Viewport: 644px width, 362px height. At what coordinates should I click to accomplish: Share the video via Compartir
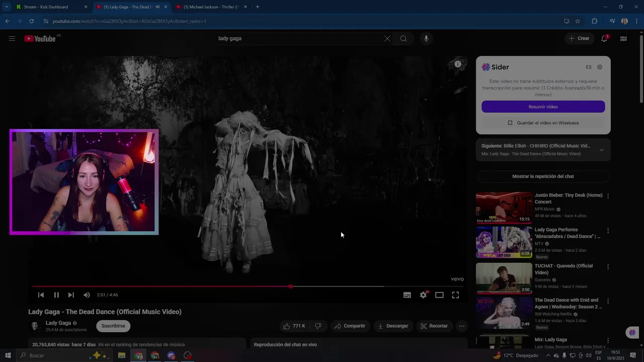350,326
